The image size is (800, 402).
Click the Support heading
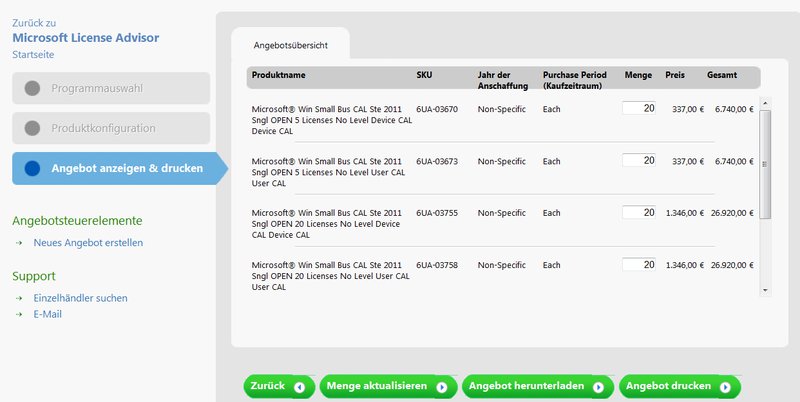tap(34, 277)
